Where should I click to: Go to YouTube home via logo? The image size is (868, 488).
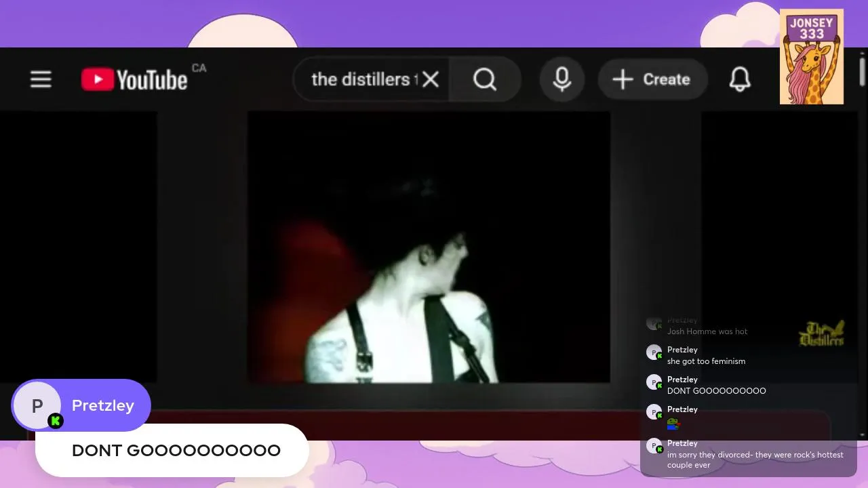pyautogui.click(x=134, y=79)
